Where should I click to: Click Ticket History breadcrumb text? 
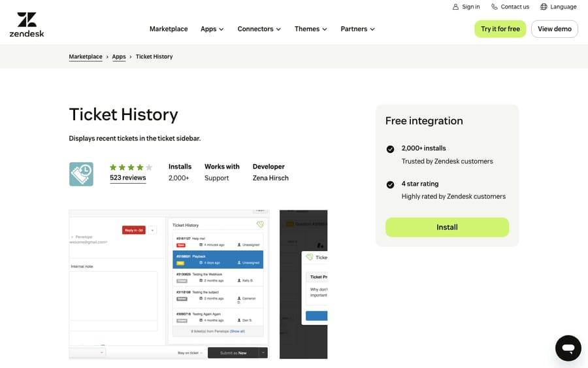click(154, 57)
